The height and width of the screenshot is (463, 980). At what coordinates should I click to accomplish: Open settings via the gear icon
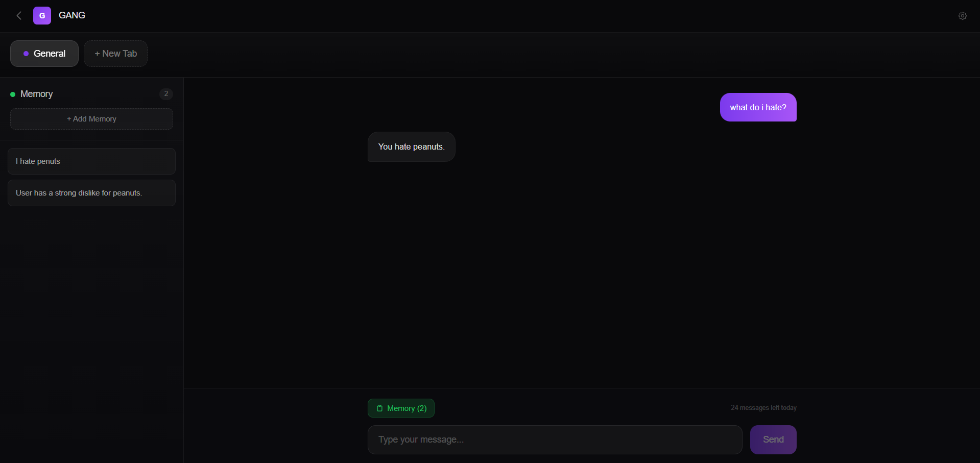click(x=962, y=16)
